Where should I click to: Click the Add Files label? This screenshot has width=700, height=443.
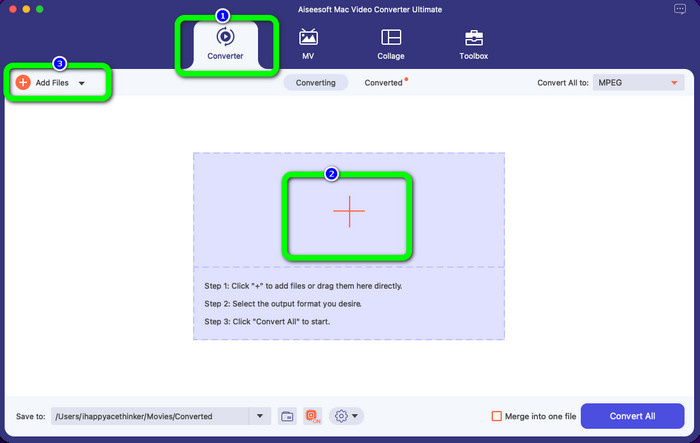click(52, 83)
